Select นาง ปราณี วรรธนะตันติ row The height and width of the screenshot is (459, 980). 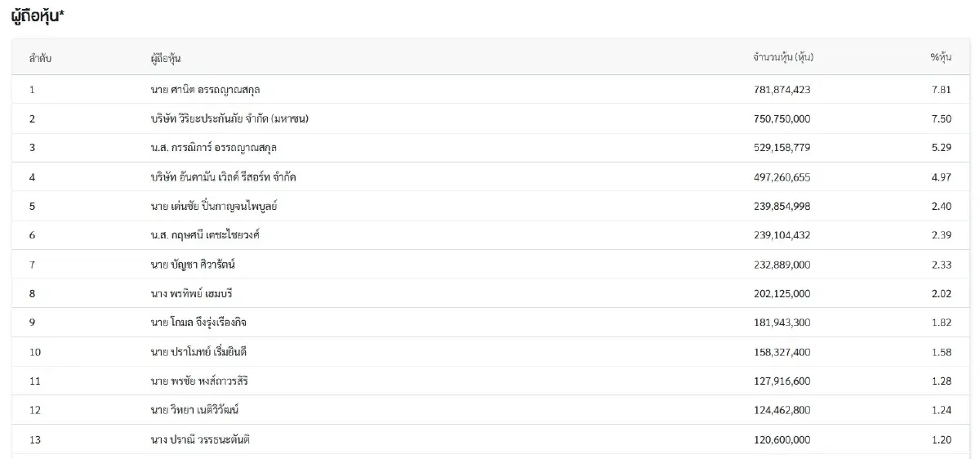coord(491,439)
